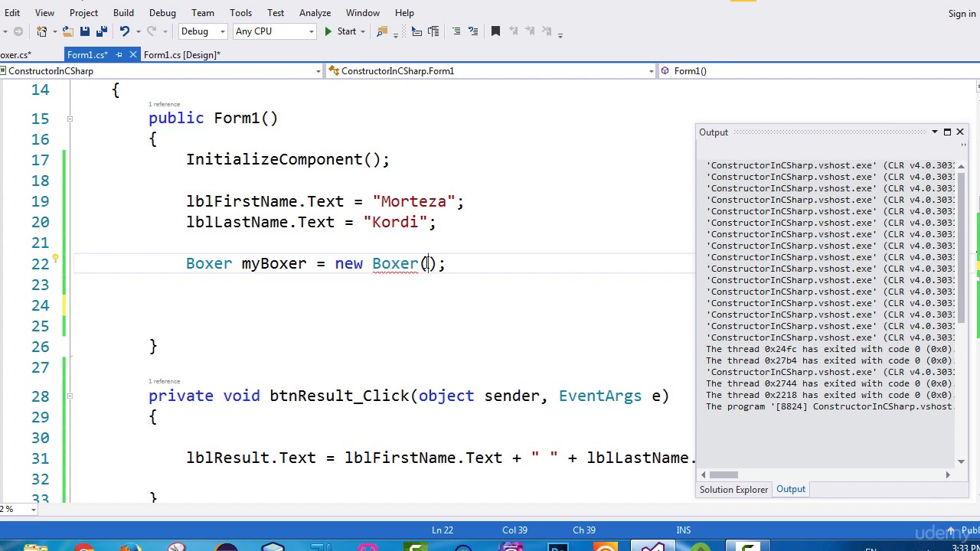Click the Open File folder icon
Image resolution: width=980 pixels, height=551 pixels.
68,31
